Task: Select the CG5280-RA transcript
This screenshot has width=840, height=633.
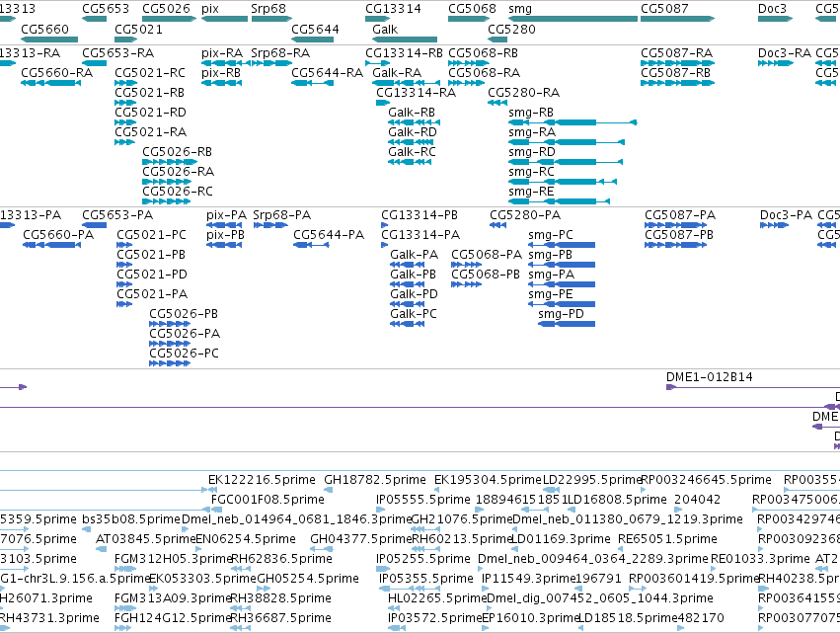Action: coord(497,103)
